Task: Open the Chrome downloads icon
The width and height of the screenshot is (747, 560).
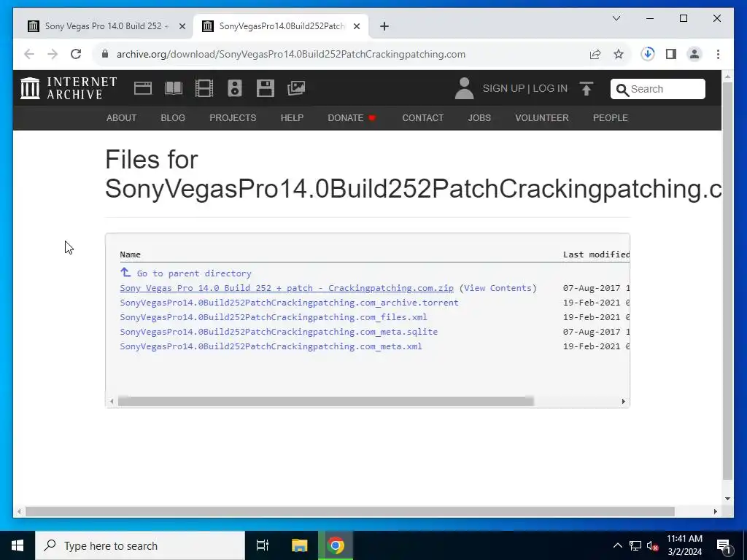Action: 648,54
